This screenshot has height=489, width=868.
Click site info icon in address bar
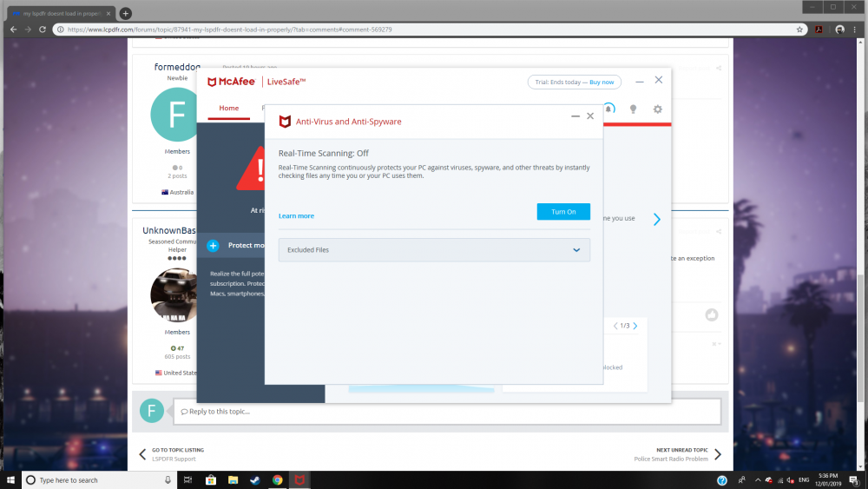(61, 30)
